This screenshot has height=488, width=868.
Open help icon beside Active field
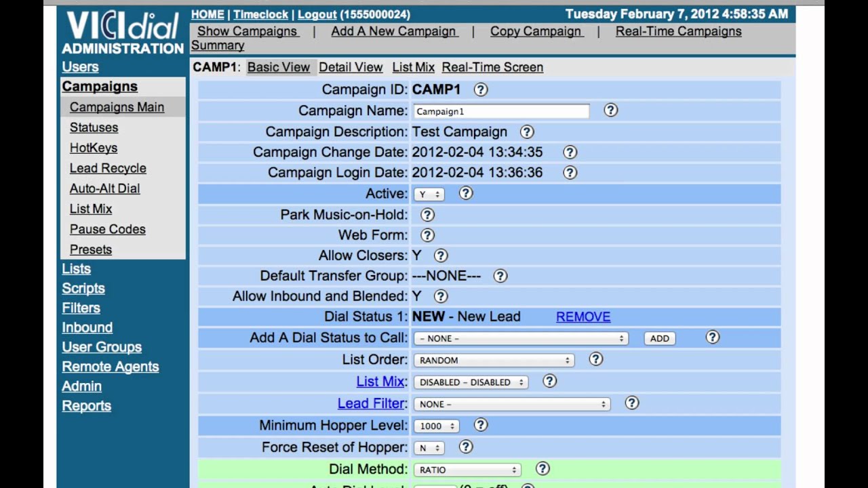pos(466,193)
